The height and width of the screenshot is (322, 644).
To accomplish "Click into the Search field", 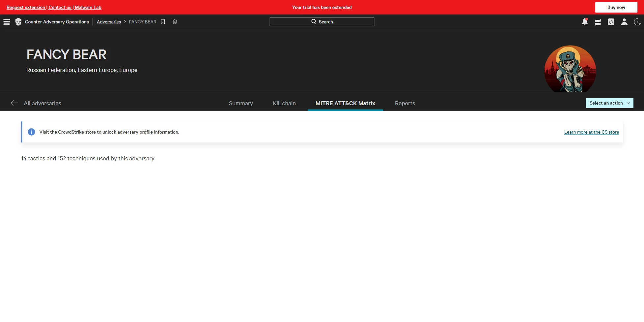I will pos(322,22).
